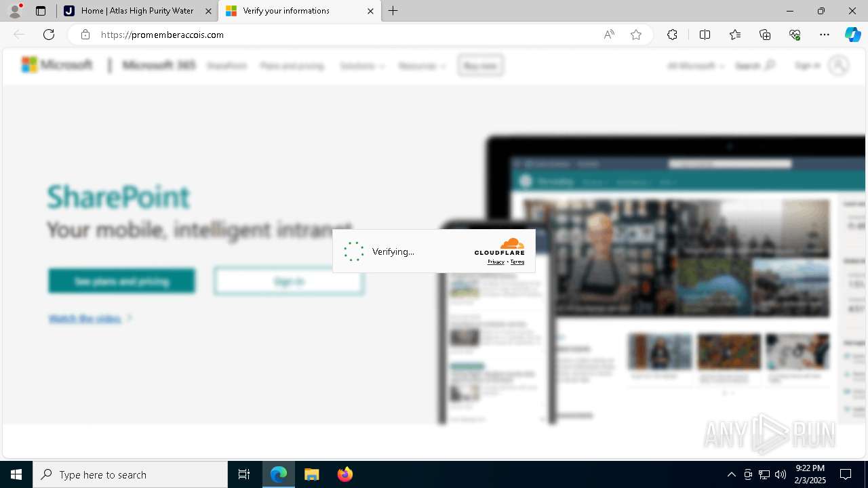Open network status tray icon
Viewport: 868px width, 488px height.
point(764,474)
